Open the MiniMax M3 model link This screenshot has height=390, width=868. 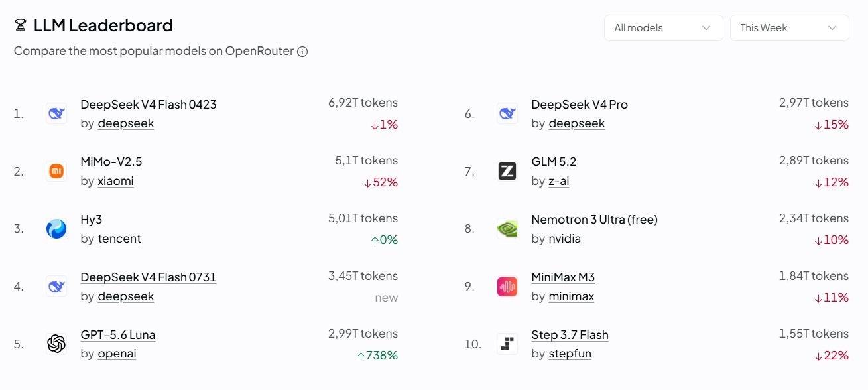click(563, 277)
